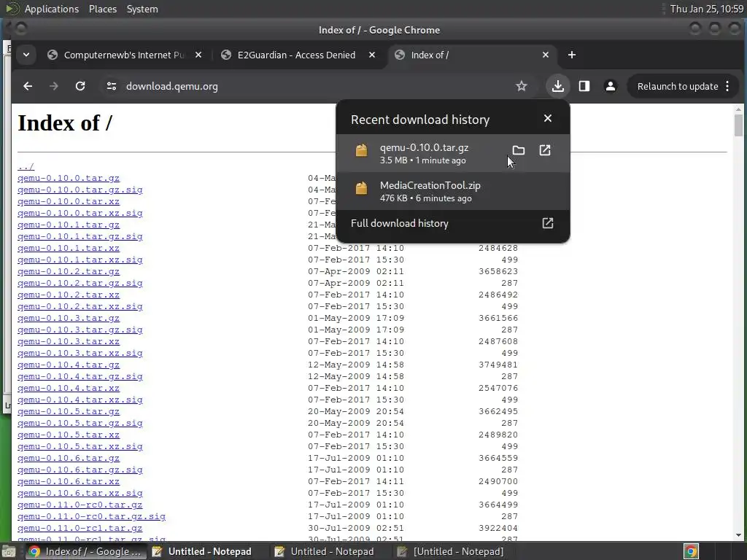Open the Chrome side panel
Screen dimensions: 747x560
pyautogui.click(x=584, y=86)
